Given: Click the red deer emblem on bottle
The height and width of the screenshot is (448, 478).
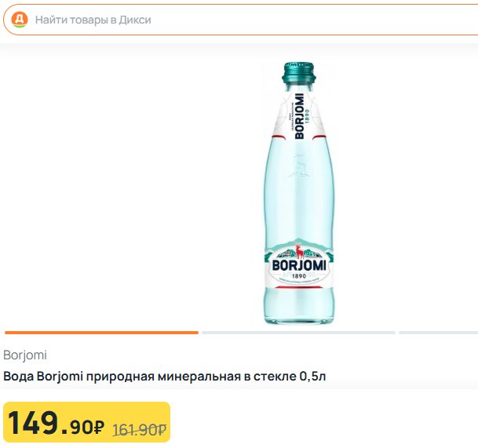Looking at the screenshot, I should pos(299,250).
